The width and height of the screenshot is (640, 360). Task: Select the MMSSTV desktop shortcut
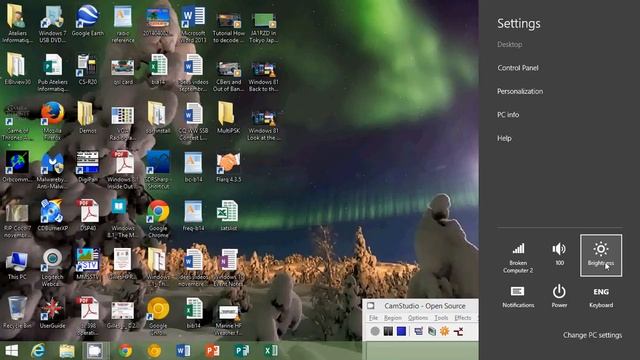tap(87, 264)
